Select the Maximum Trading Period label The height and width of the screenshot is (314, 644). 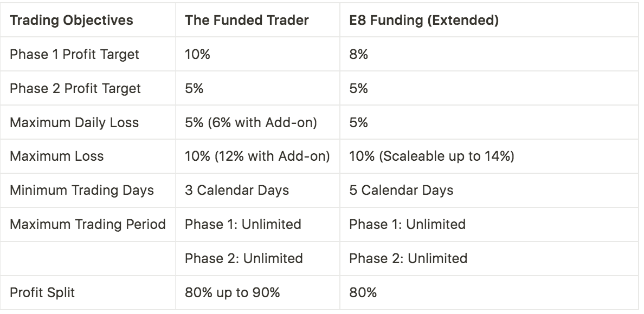click(87, 224)
